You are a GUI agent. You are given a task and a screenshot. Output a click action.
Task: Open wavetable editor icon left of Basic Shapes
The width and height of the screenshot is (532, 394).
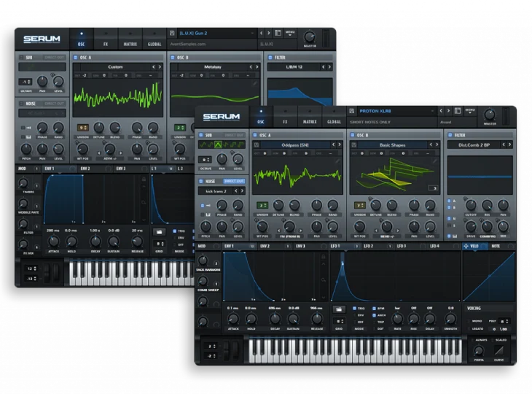click(x=354, y=144)
